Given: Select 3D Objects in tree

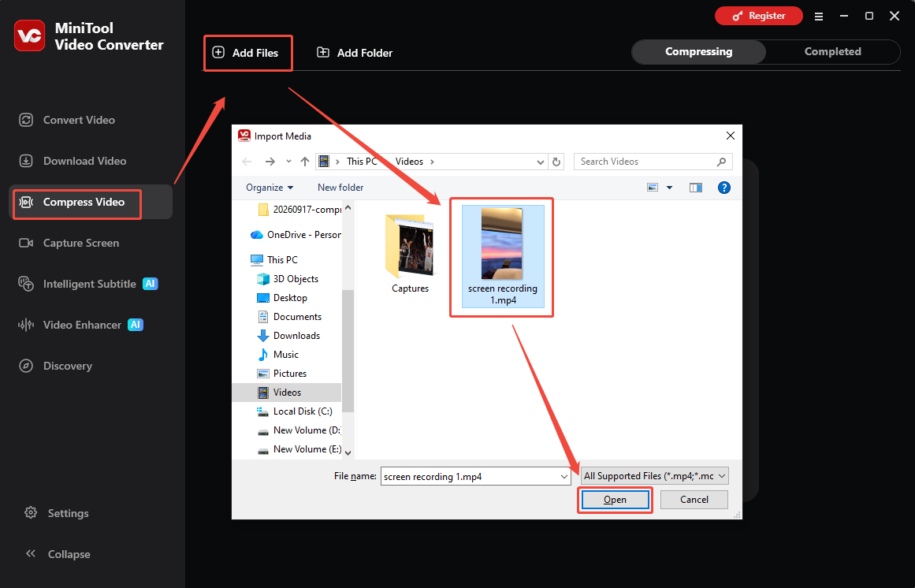Looking at the screenshot, I should (x=288, y=279).
